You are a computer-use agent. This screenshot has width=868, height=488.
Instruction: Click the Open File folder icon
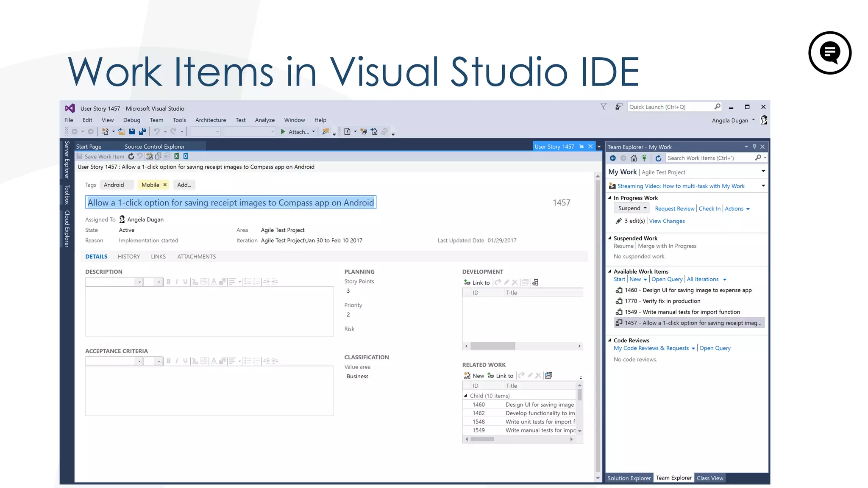click(121, 132)
